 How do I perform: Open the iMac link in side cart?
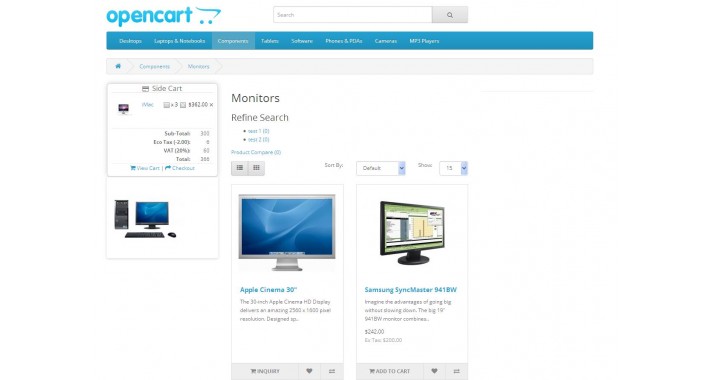(148, 105)
